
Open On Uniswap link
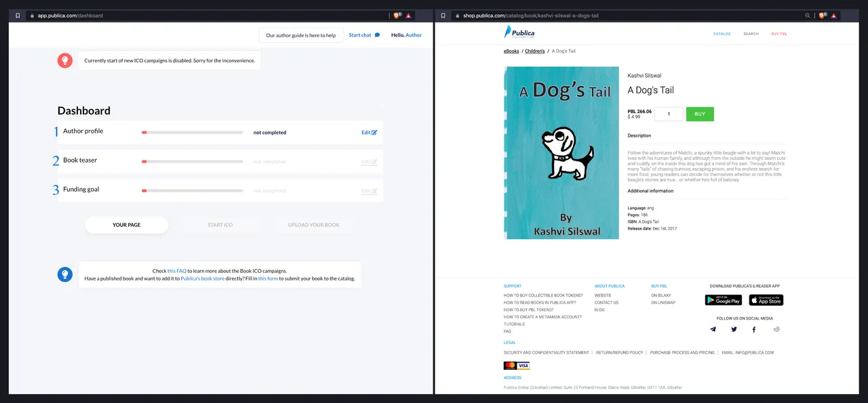click(663, 303)
